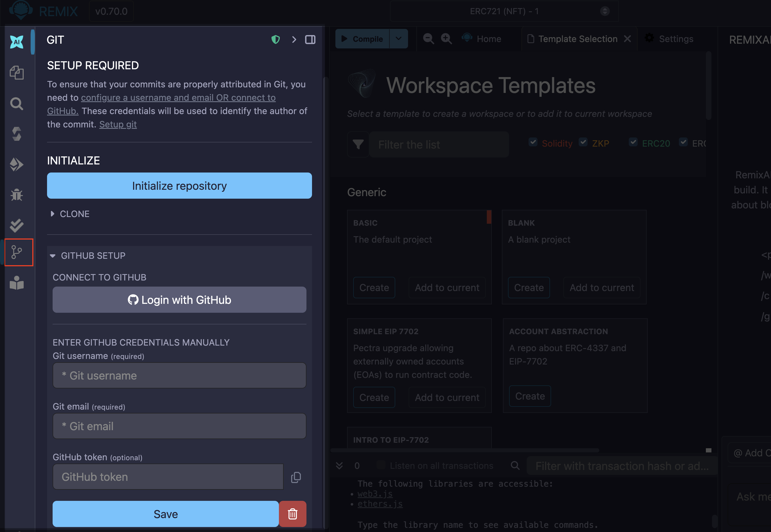Click the Filter the list input
The image size is (771, 532).
[x=439, y=144]
